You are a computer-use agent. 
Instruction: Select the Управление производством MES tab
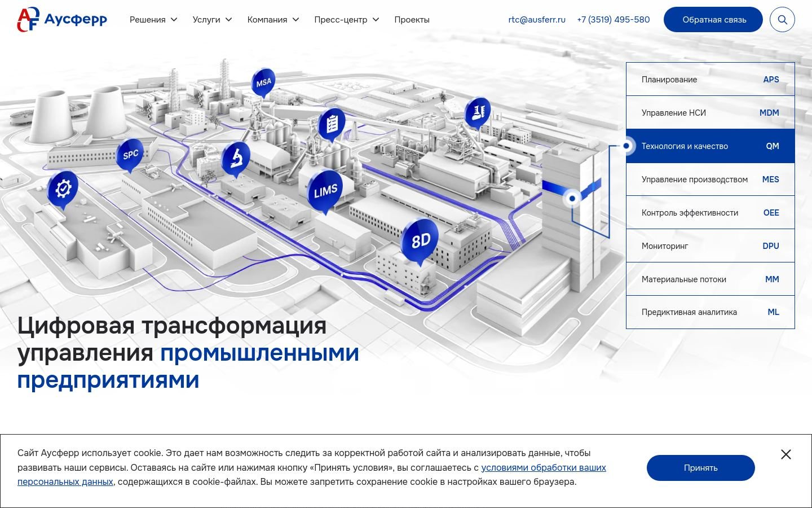[x=710, y=179]
